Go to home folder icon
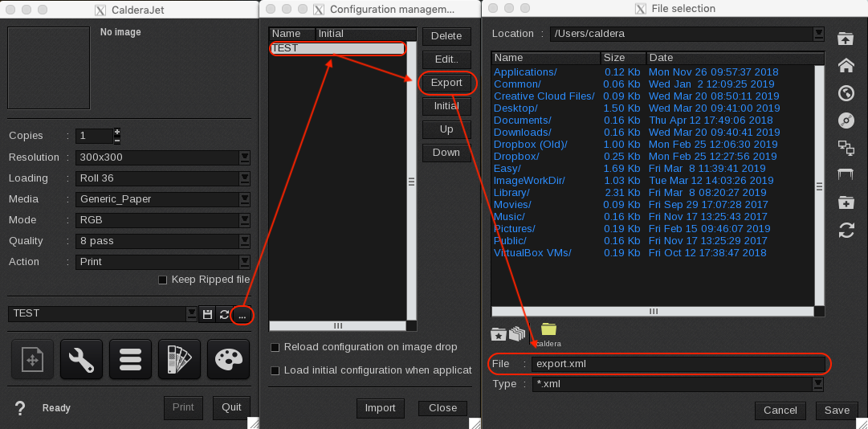Screen dimensions: 868x429 (x=846, y=66)
